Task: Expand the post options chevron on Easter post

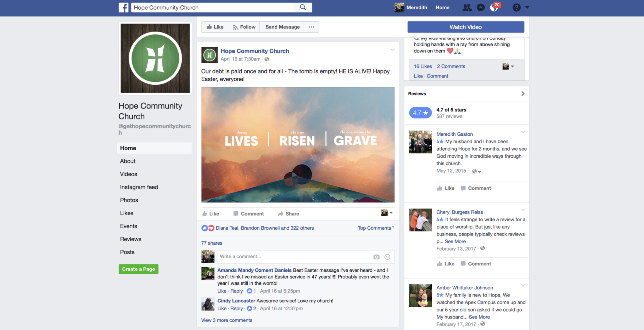Action: (392, 50)
